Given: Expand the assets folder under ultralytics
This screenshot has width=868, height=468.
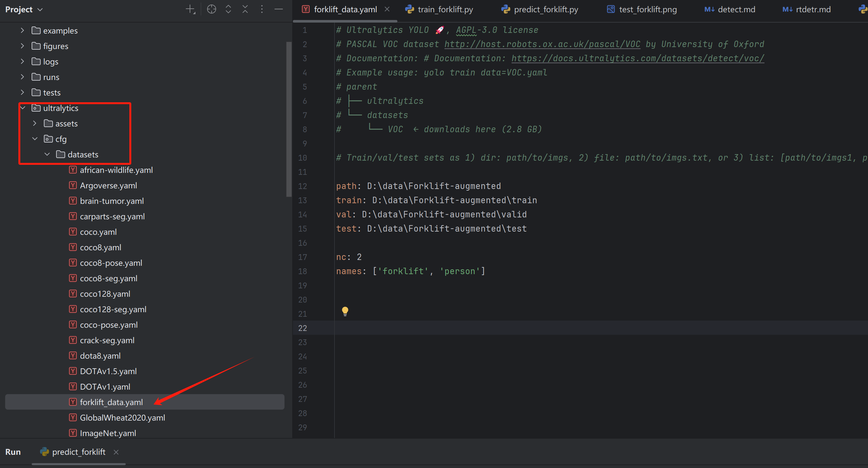Looking at the screenshot, I should (x=34, y=123).
